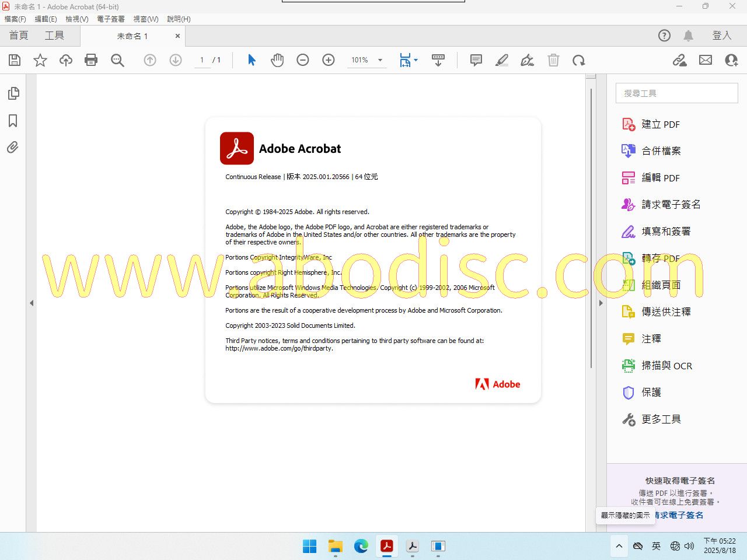747x560 pixels.
Task: Open the 編輯(E) menu
Action: tap(46, 19)
